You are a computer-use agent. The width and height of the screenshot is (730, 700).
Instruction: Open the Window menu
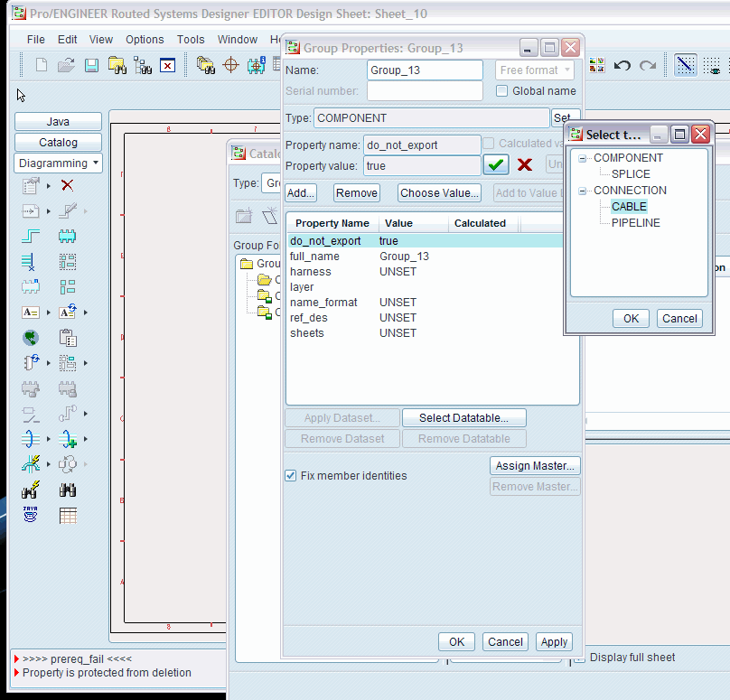(238, 40)
